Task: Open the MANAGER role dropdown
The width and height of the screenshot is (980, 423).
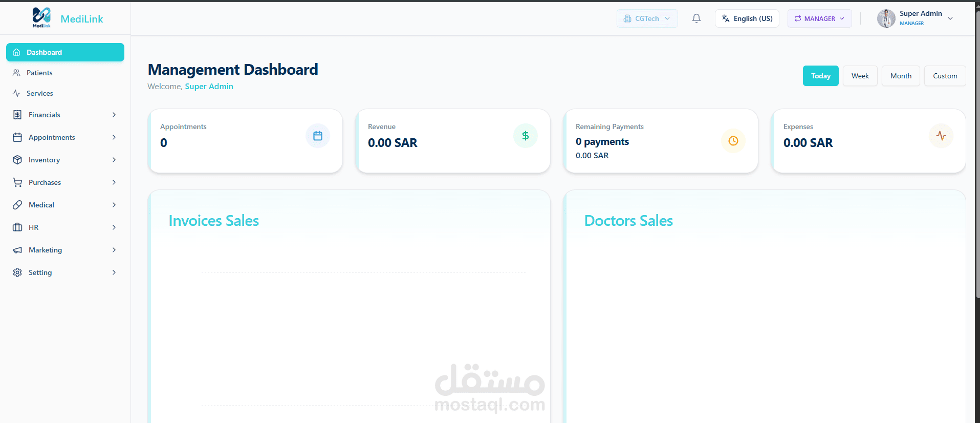Action: pos(819,18)
